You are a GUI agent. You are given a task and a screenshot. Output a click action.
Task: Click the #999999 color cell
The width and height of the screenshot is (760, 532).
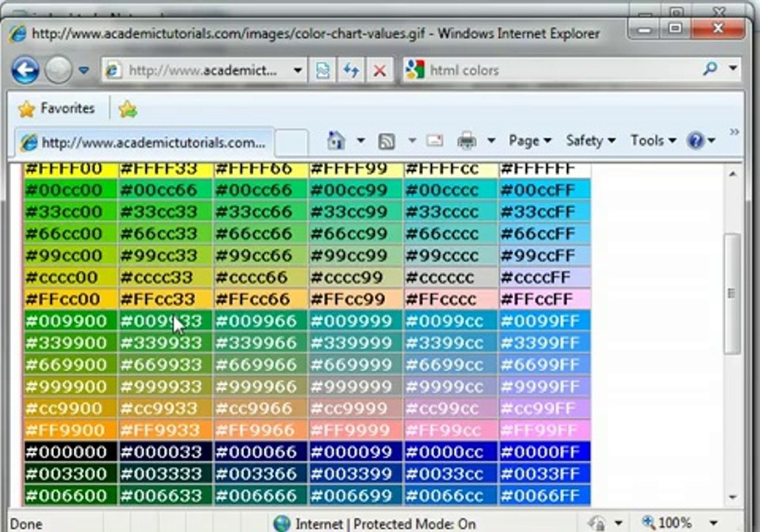click(356, 386)
